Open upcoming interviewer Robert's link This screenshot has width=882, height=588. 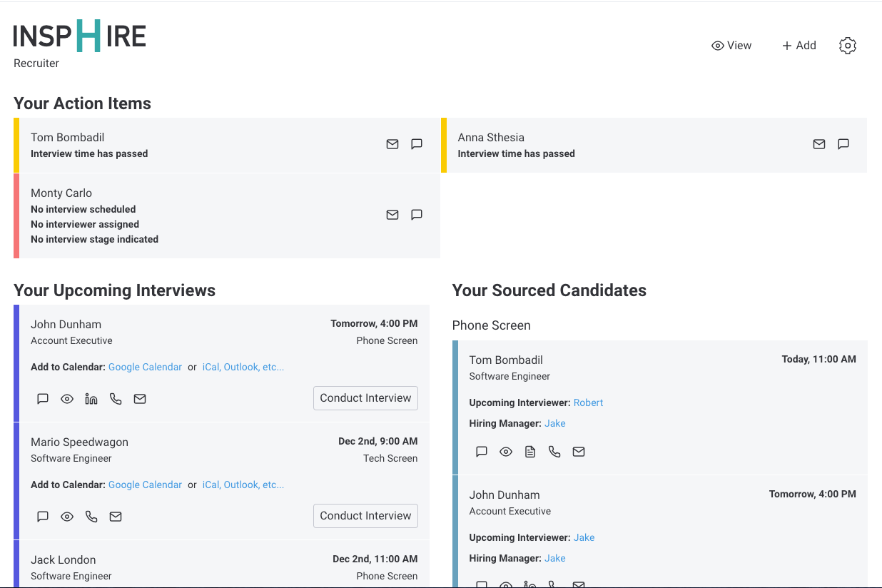[x=588, y=402]
